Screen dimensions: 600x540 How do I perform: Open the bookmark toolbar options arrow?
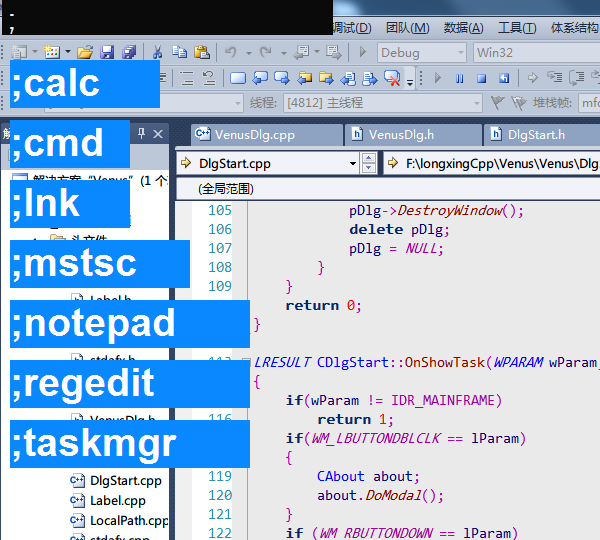tap(410, 82)
